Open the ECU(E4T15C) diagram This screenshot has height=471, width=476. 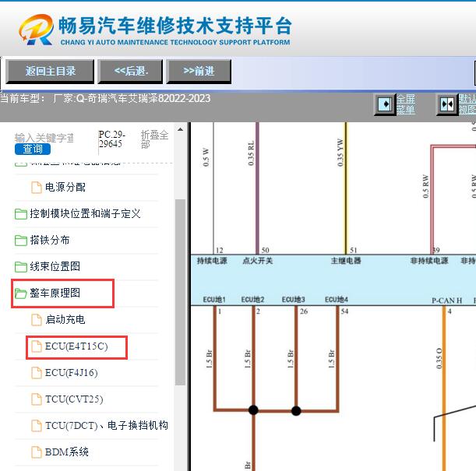click(76, 346)
